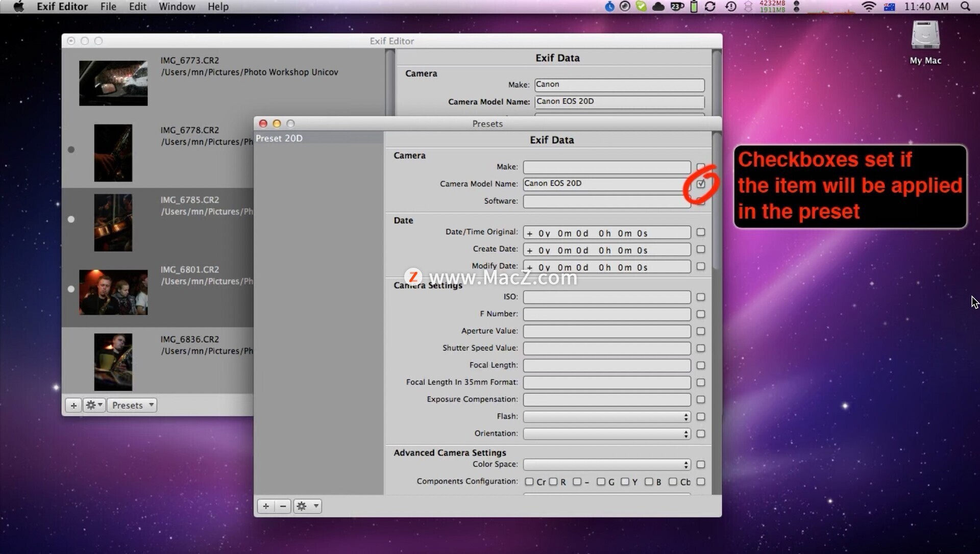980x554 pixels.
Task: Enable the Color Space apply checkbox
Action: pyautogui.click(x=701, y=464)
